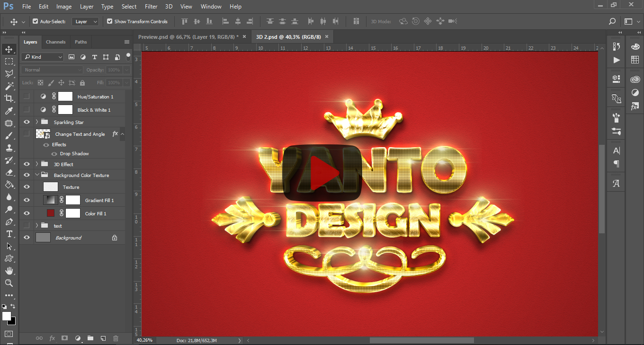The image size is (644, 345).
Task: Click the Color Fill 1 red swatch
Action: pyautogui.click(x=51, y=213)
